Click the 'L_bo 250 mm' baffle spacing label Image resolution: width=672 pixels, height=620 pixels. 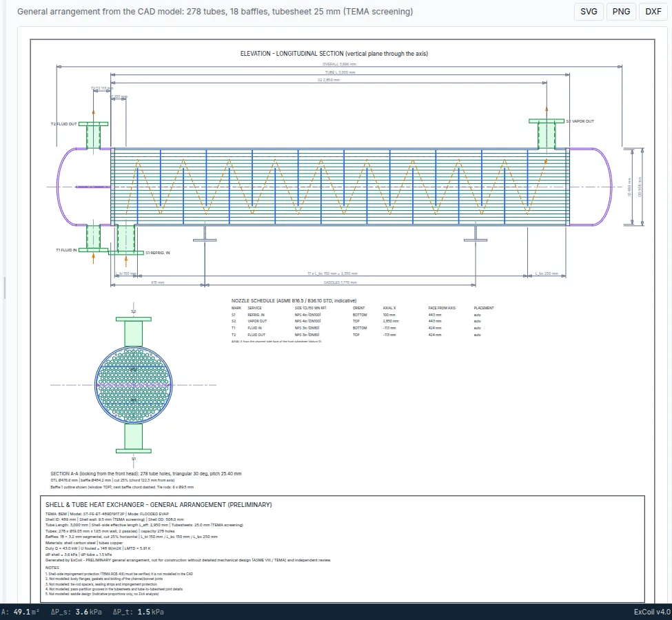point(547,273)
